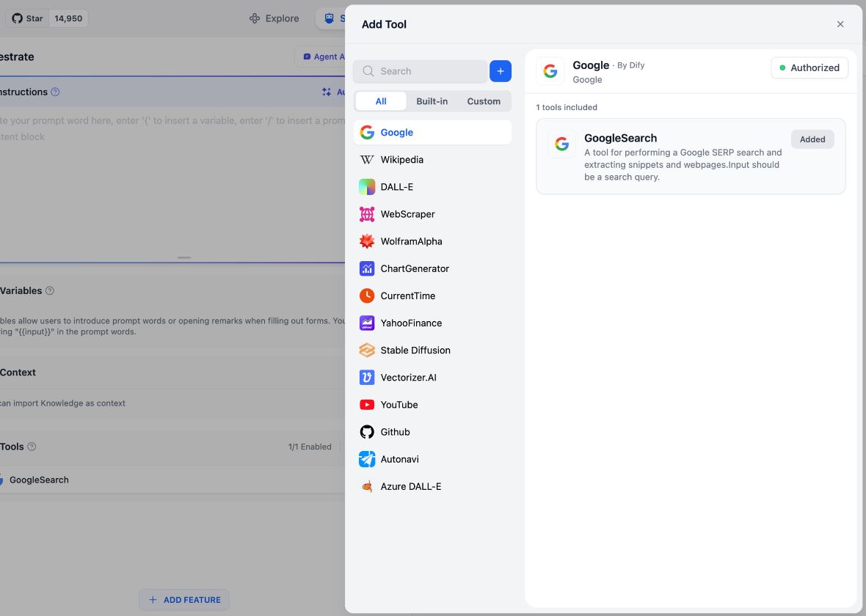Screen dimensions: 866x616
Task: Click the YahooFinance purple icon
Action: pyautogui.click(x=367, y=323)
